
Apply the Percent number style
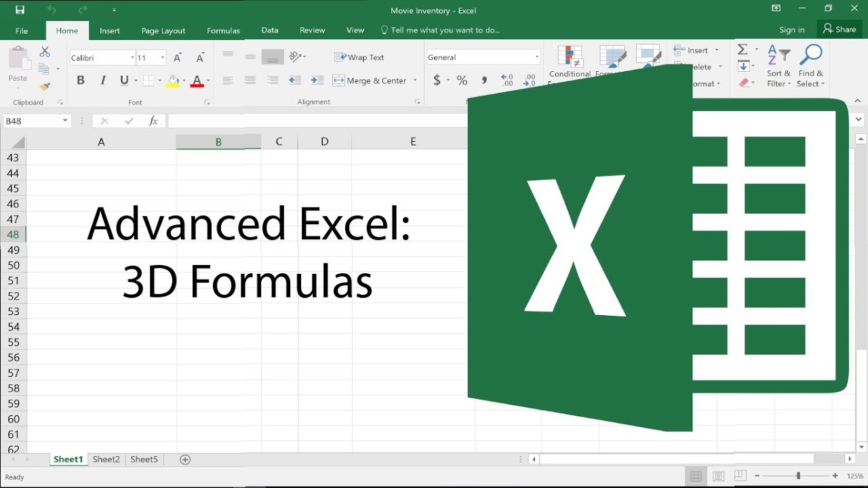(x=462, y=80)
